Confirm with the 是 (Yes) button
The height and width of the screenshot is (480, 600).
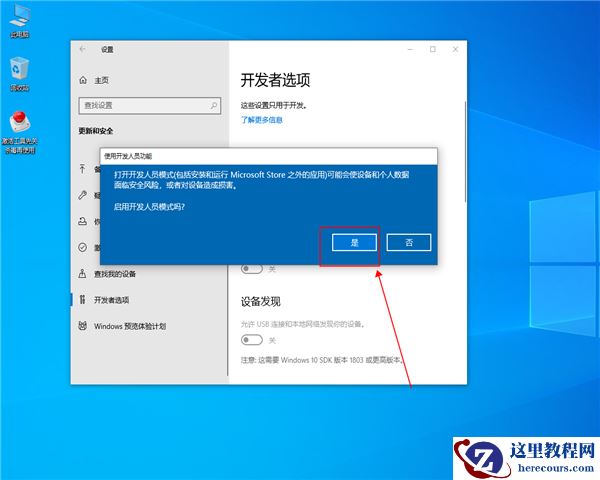pyautogui.click(x=354, y=242)
